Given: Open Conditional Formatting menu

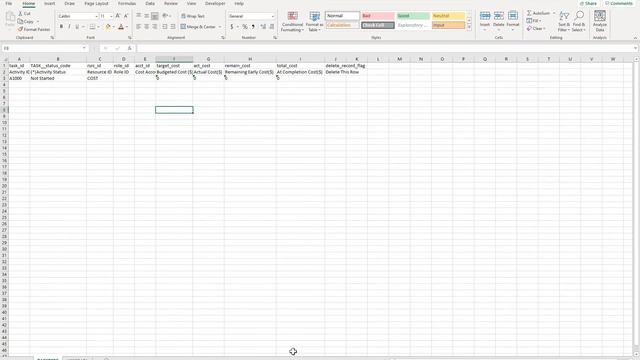Looking at the screenshot, I should [x=293, y=22].
